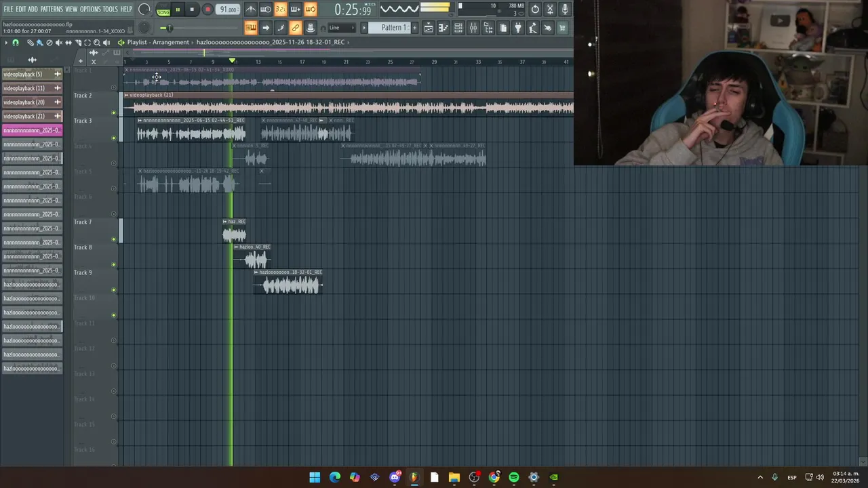Image resolution: width=868 pixels, height=488 pixels.
Task: Click the touch controller hand icon
Action: coord(548,28)
